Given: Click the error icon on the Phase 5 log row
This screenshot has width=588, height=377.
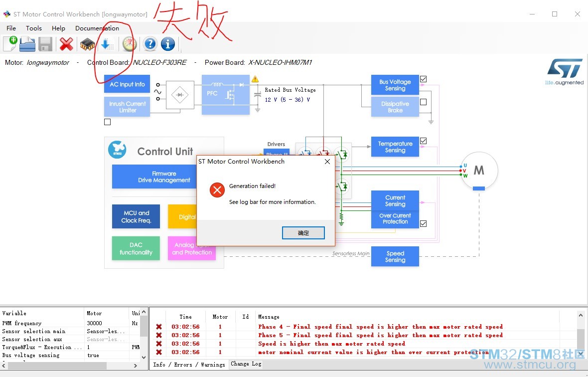Looking at the screenshot, I should (159, 336).
